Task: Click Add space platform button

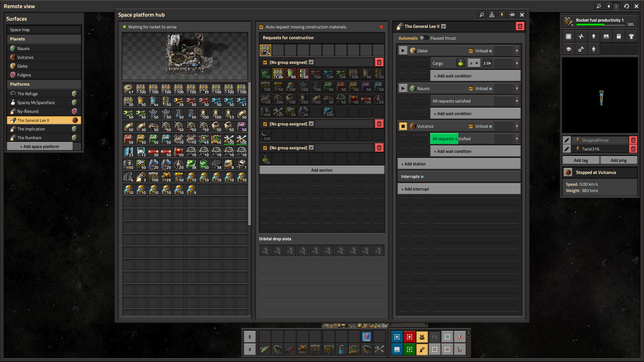Action: [40, 147]
